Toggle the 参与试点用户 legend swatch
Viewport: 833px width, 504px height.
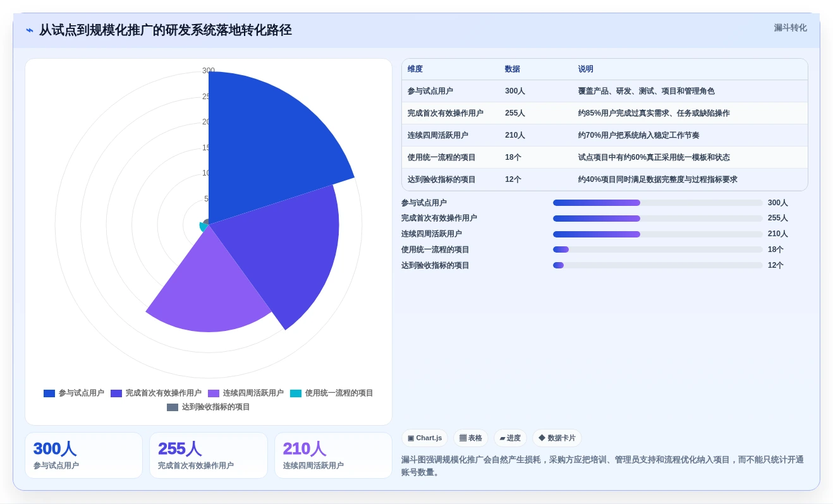[49, 393]
